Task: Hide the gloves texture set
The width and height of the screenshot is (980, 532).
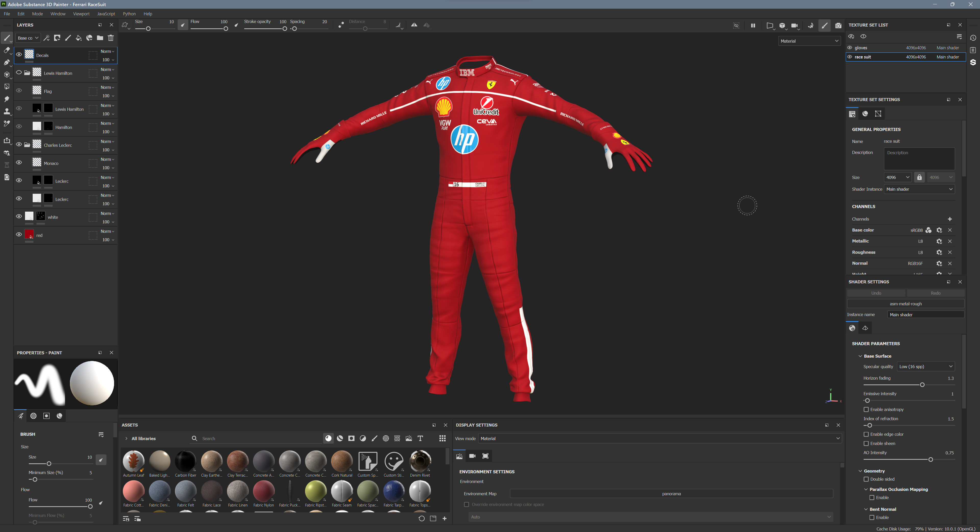Action: click(x=850, y=47)
